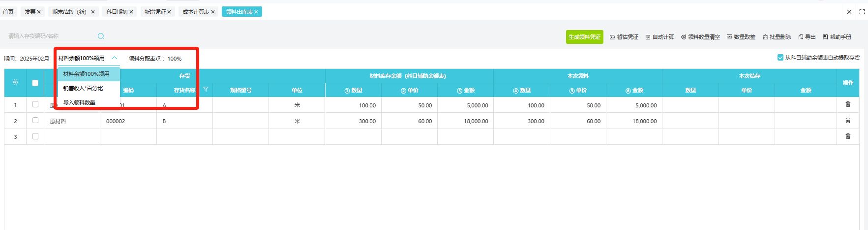868x230 pixels.
Task: Click the table column settings gear icon
Action: coord(15,82)
